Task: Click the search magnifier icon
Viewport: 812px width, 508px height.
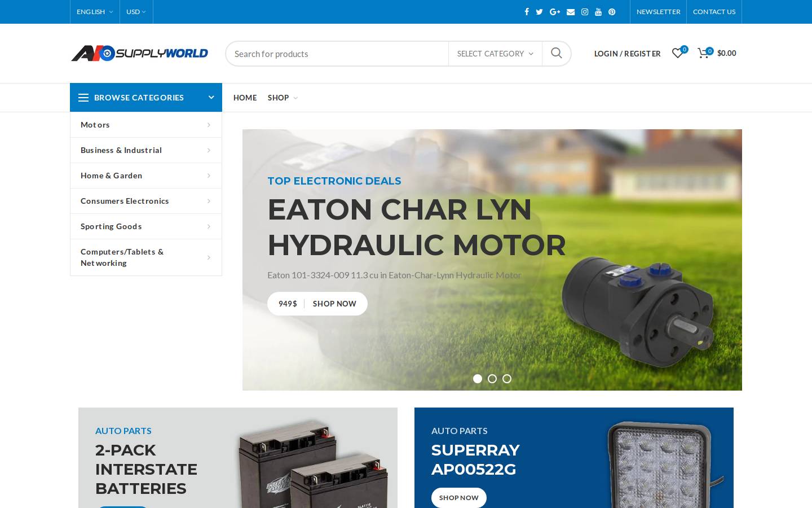Action: 557,53
